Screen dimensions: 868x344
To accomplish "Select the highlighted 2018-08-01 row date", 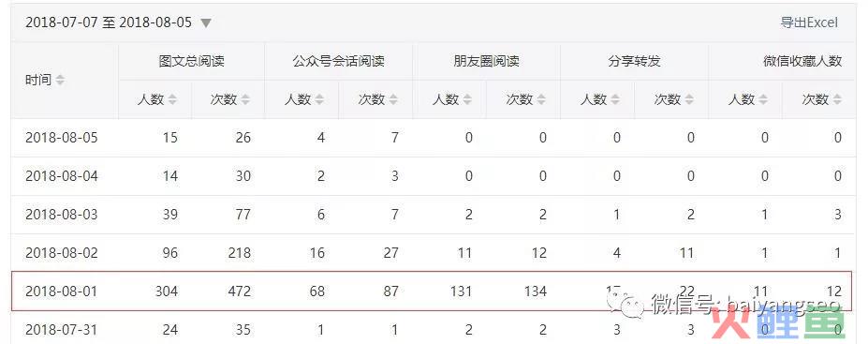I will pyautogui.click(x=62, y=292).
